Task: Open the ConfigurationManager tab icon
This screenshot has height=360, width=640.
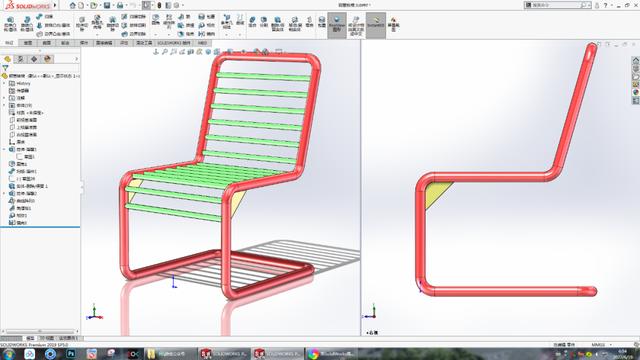Action: point(34,59)
